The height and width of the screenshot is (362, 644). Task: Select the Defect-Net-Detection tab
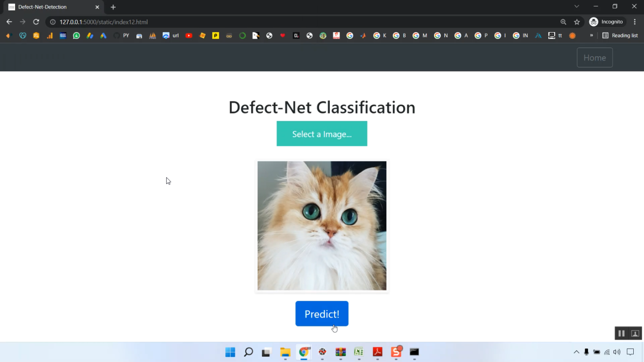click(x=54, y=7)
